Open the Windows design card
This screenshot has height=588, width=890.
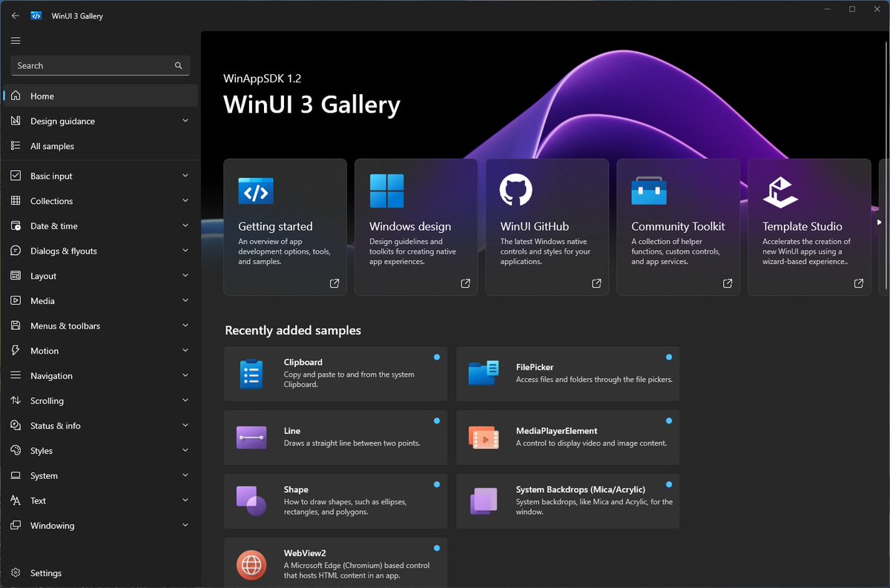tap(416, 227)
